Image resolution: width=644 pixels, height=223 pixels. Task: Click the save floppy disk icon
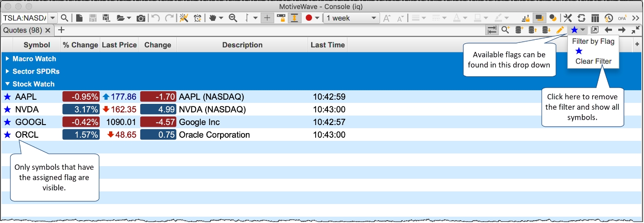(93, 18)
